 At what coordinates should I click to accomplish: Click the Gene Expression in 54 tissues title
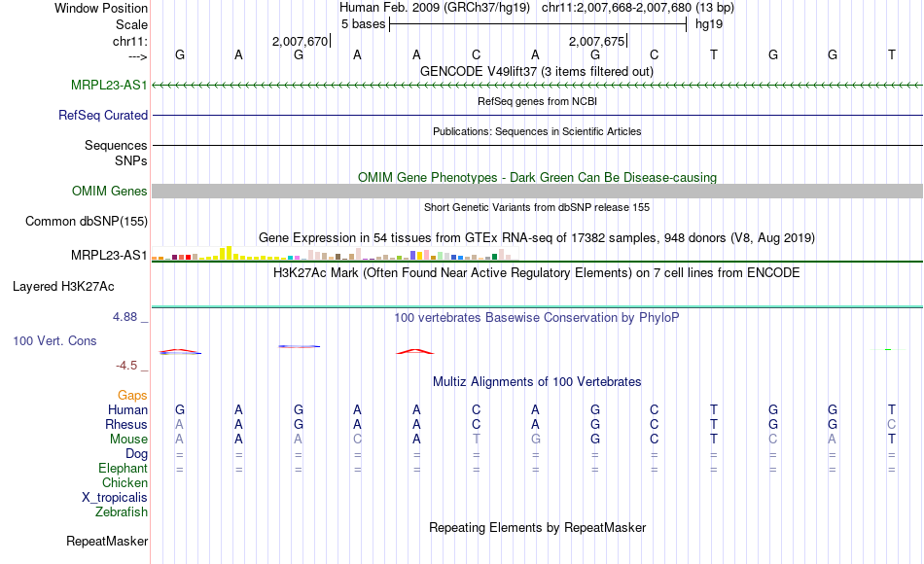[x=537, y=238]
